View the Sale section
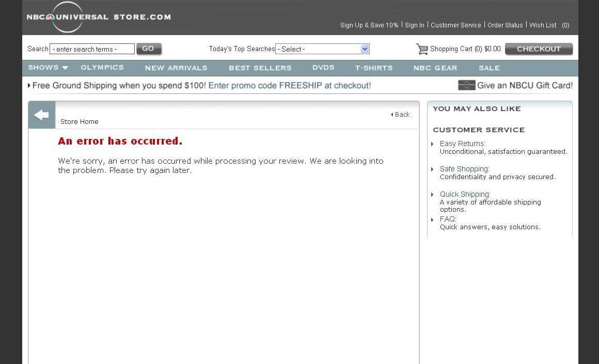 489,68
